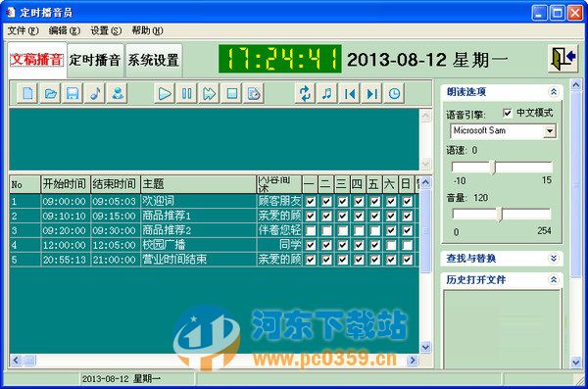This screenshot has height=389, width=588.
Task: Click the record to file icon
Action: point(254,93)
